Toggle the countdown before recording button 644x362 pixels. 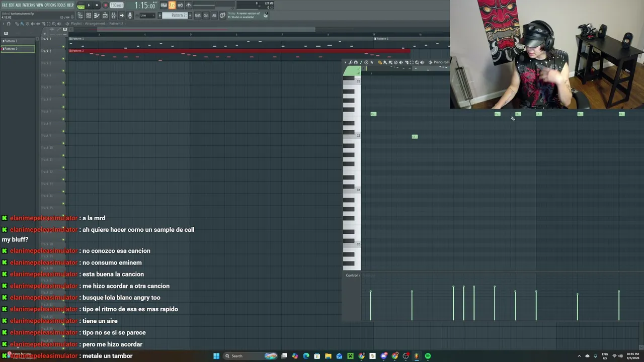(x=172, y=6)
